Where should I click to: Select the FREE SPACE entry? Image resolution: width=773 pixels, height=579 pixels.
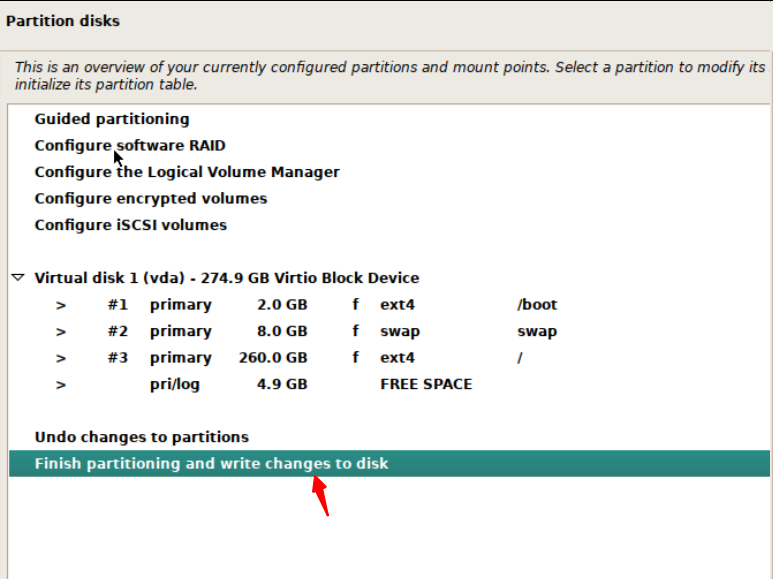point(426,384)
